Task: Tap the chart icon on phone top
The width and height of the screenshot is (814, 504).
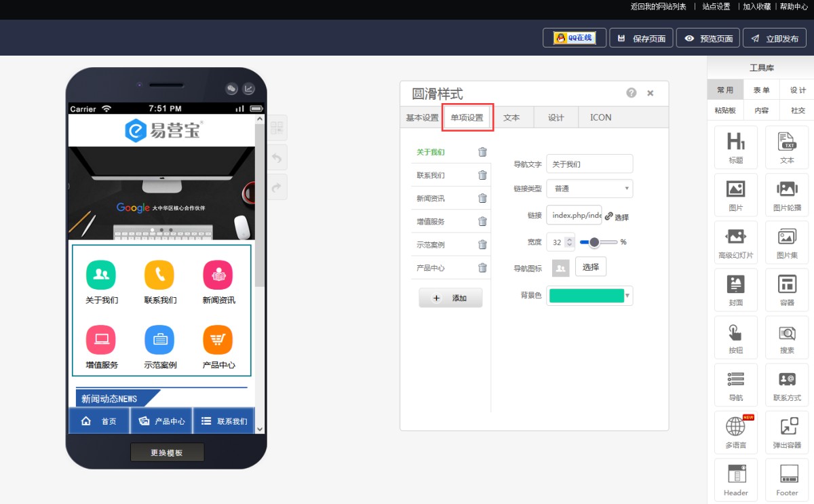Action: click(x=249, y=89)
